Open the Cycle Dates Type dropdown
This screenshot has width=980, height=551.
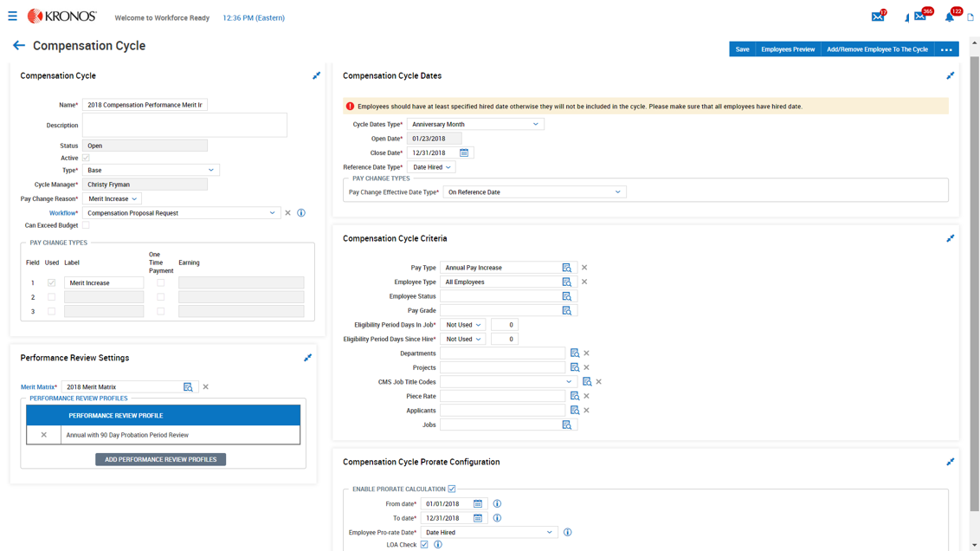click(x=476, y=124)
